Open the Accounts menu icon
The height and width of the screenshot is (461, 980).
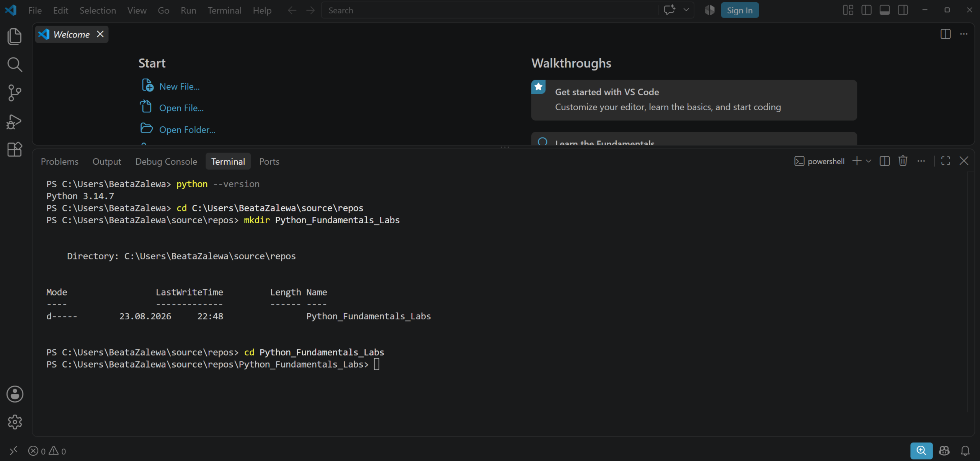tap(15, 394)
